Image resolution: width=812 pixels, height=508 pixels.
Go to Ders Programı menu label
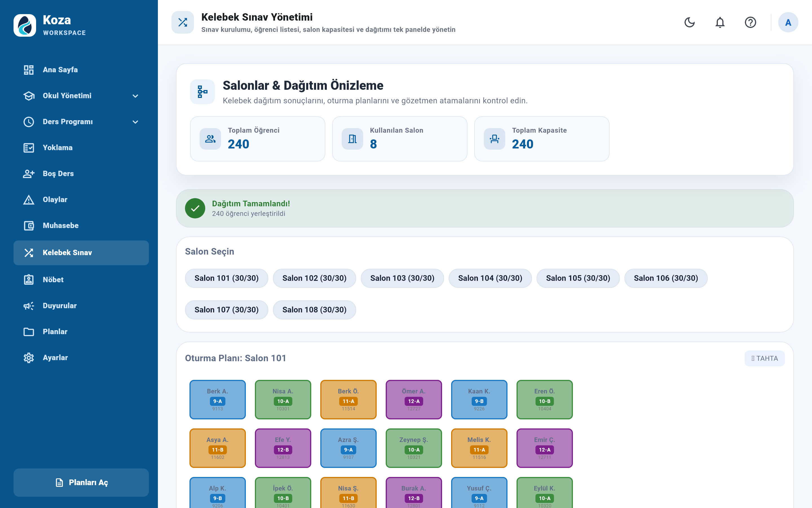click(x=68, y=122)
